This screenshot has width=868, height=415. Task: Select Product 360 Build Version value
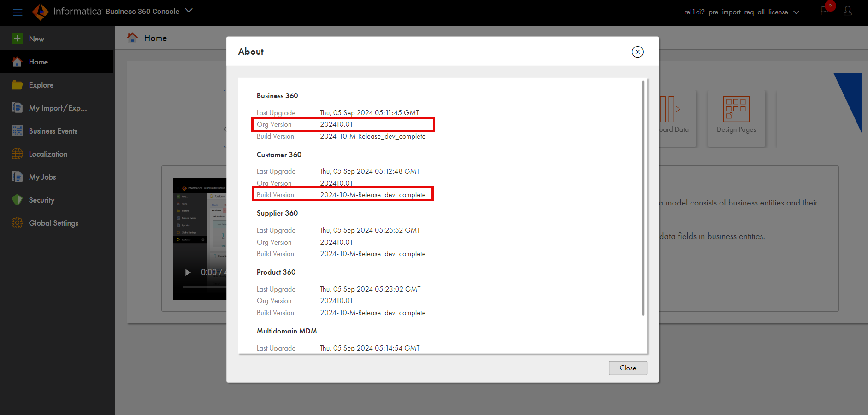coord(373,313)
